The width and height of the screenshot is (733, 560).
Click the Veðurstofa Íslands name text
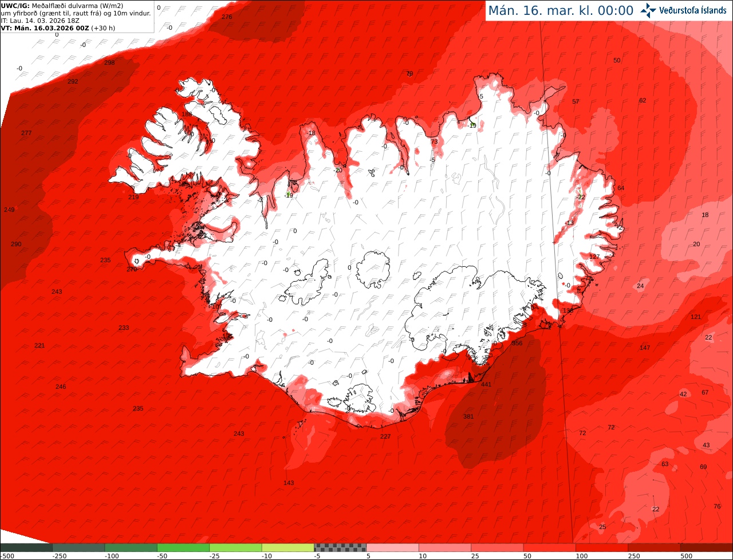[693, 10]
